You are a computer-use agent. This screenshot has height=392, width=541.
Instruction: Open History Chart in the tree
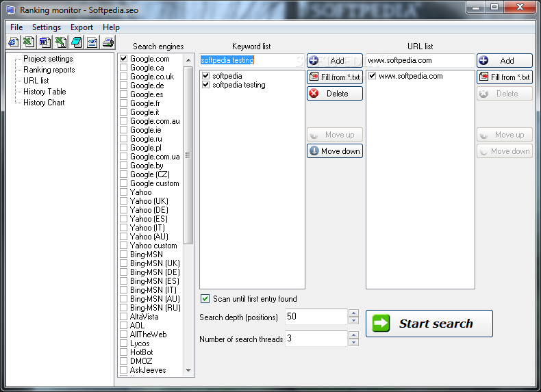[x=44, y=103]
